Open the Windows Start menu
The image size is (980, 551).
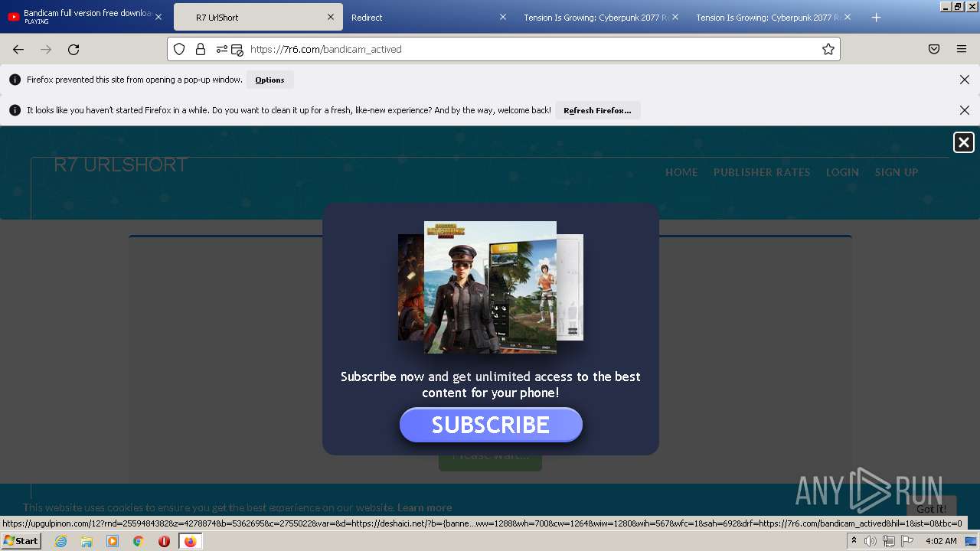pos(21,541)
